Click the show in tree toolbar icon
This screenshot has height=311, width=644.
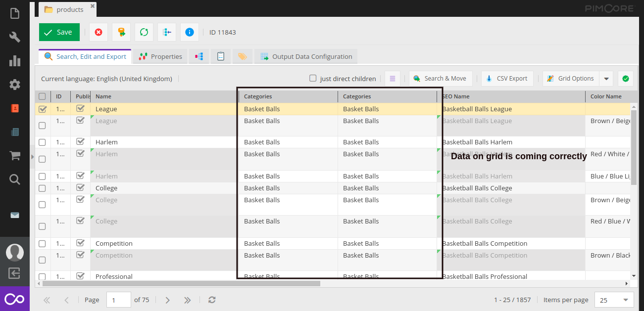click(x=167, y=32)
